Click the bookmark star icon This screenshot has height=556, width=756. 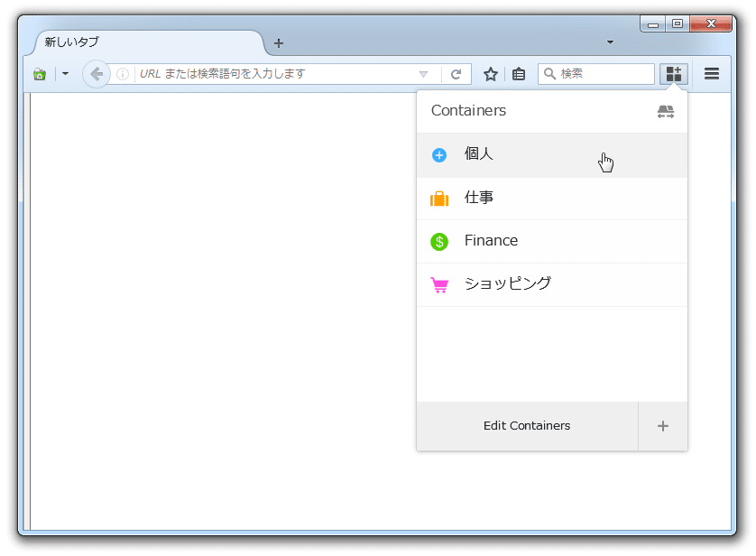[x=491, y=74]
